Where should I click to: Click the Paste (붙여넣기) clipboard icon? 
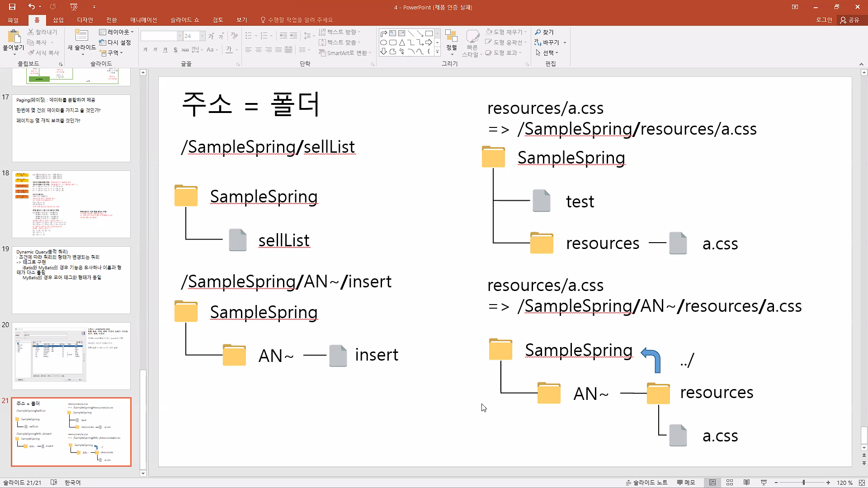pos(14,37)
